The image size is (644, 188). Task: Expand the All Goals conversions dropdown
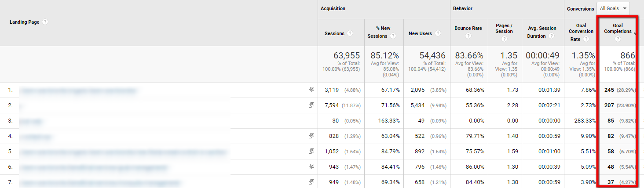tap(613, 8)
